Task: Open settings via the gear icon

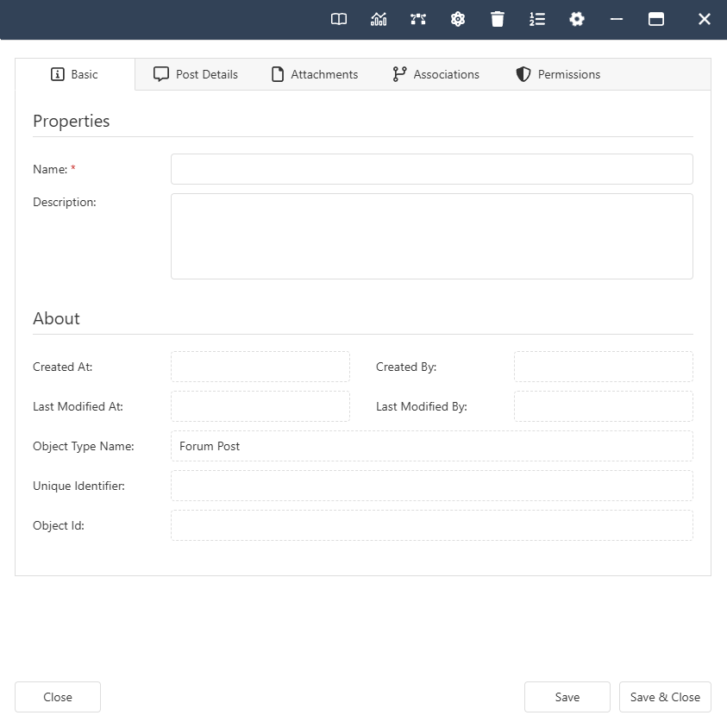Action: point(577,19)
